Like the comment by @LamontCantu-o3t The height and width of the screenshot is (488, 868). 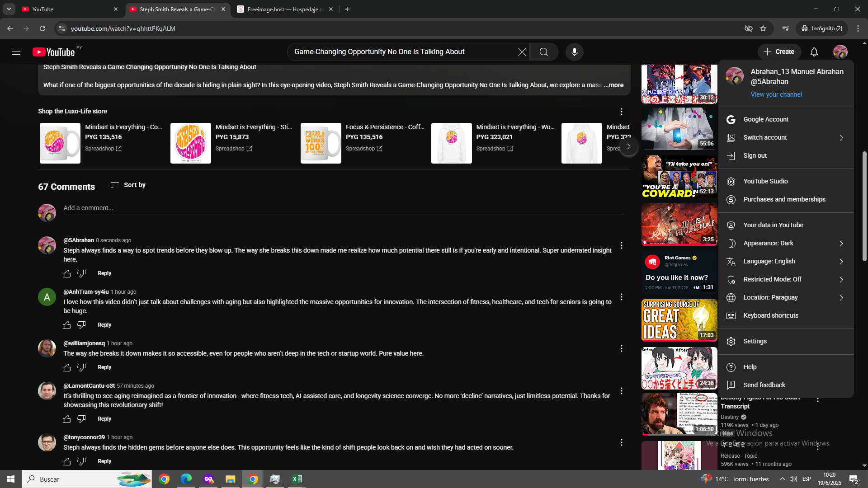[67, 419]
